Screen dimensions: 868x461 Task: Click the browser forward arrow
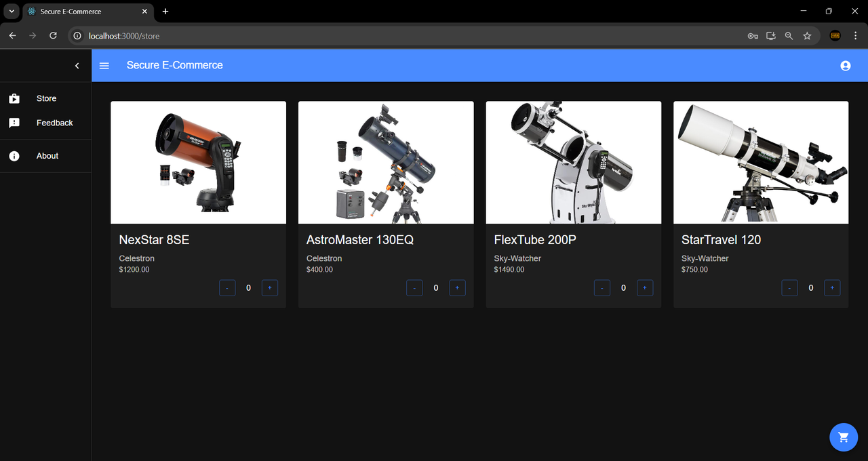tap(33, 36)
